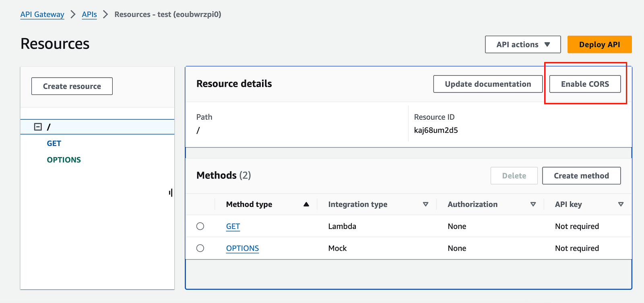Viewport: 644px width, 303px height.
Task: Open the API Gateway breadcrumb link
Action: [x=42, y=14]
